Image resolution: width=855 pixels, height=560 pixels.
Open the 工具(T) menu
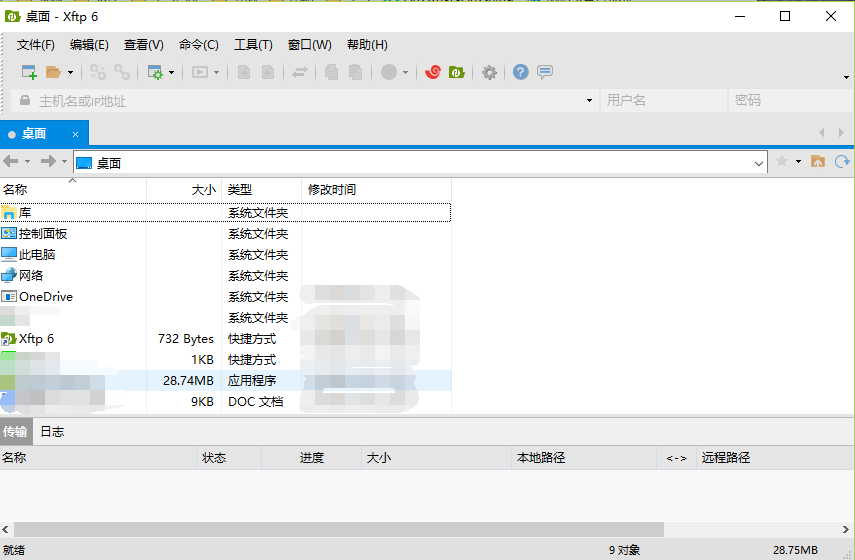[x=253, y=45]
